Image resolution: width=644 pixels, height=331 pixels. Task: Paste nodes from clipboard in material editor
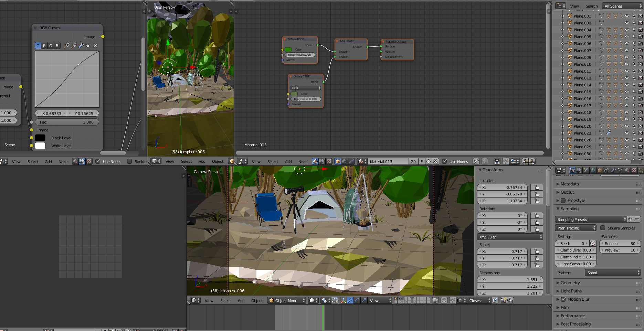tap(532, 161)
